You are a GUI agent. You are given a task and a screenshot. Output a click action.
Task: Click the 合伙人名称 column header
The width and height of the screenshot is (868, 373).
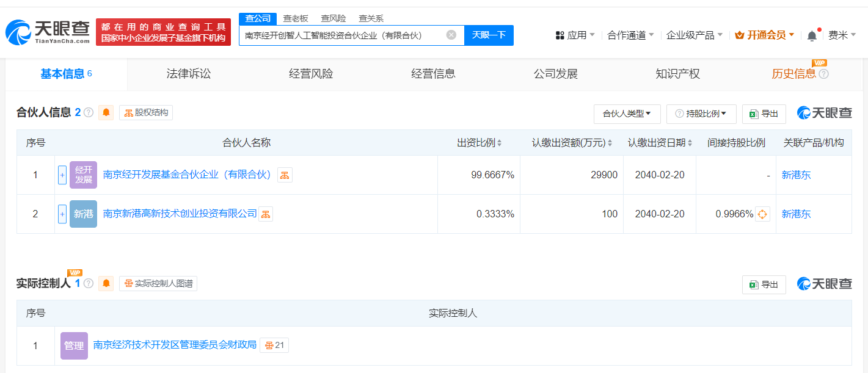246,143
